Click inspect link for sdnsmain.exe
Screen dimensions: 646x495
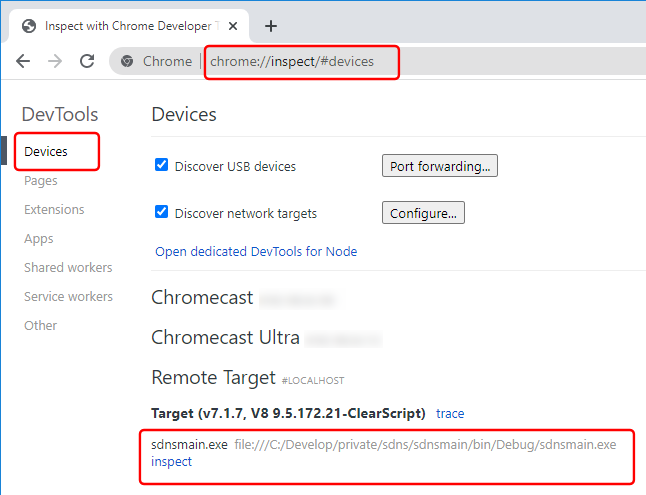(171, 462)
